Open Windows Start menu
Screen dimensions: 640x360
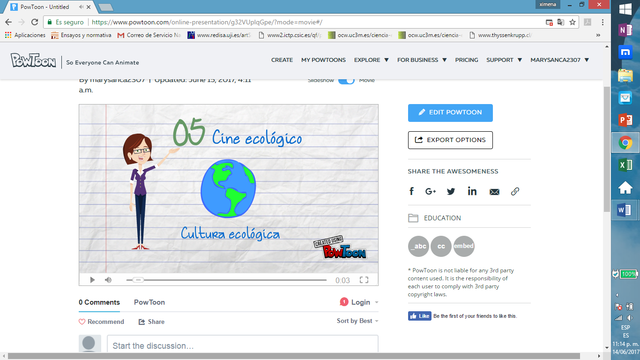(625, 9)
